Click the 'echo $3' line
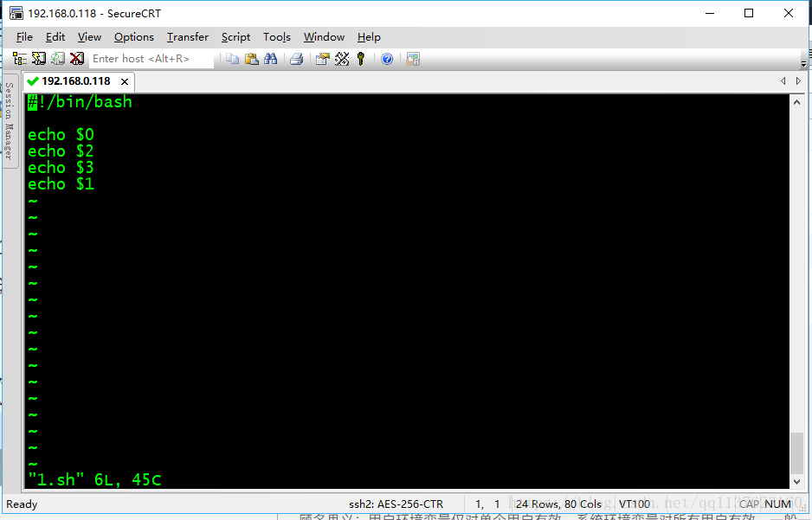Image resolution: width=812 pixels, height=520 pixels. 61,168
